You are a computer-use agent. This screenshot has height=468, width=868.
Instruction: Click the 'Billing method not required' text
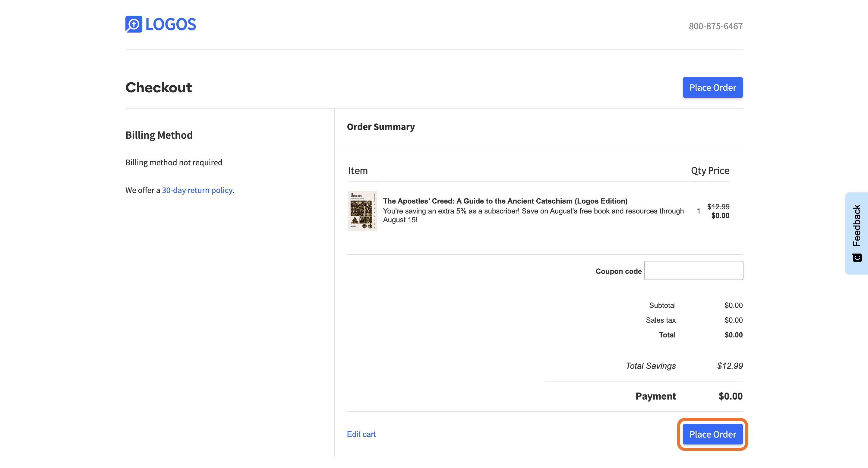(174, 163)
